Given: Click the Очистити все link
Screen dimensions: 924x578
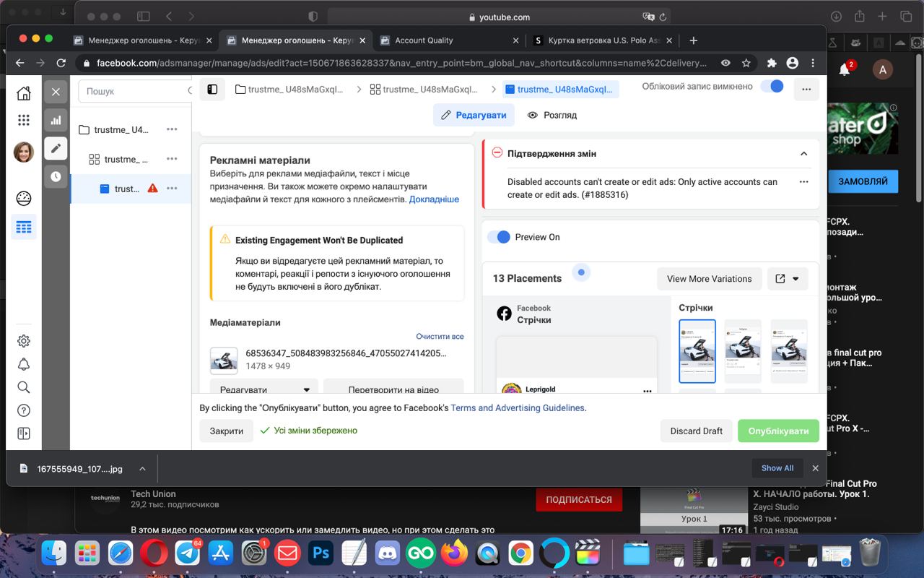Looking at the screenshot, I should [440, 336].
